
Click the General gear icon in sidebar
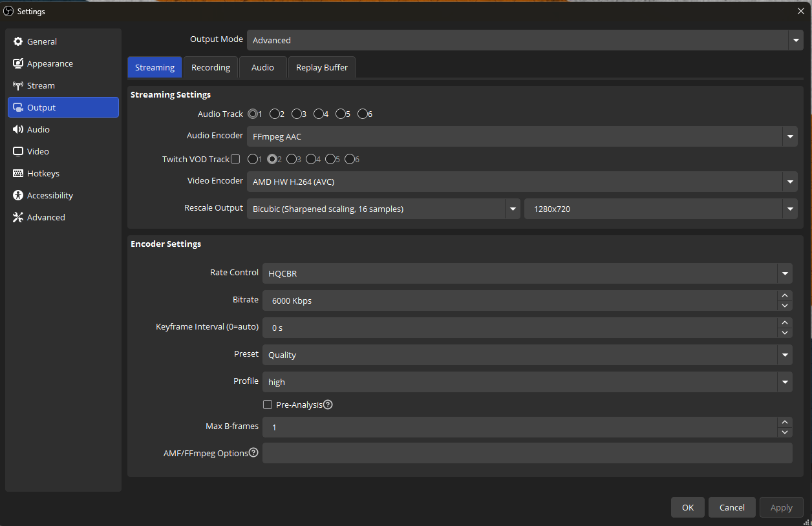pos(18,41)
